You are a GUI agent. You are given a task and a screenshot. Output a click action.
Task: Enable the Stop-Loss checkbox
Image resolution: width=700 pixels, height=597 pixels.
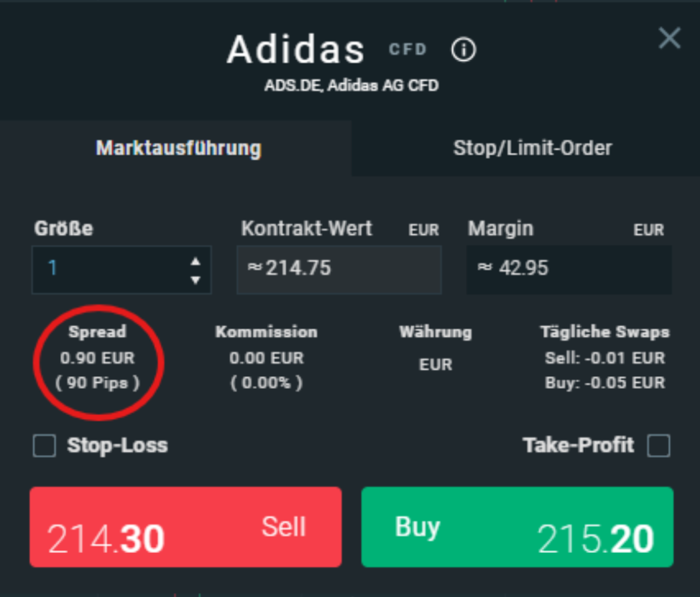pyautogui.click(x=45, y=446)
